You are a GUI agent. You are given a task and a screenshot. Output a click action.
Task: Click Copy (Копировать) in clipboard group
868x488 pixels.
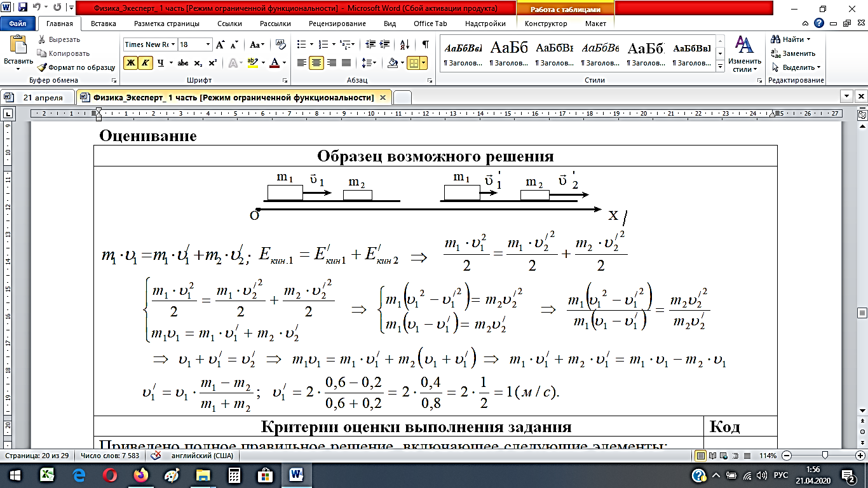tap(64, 53)
